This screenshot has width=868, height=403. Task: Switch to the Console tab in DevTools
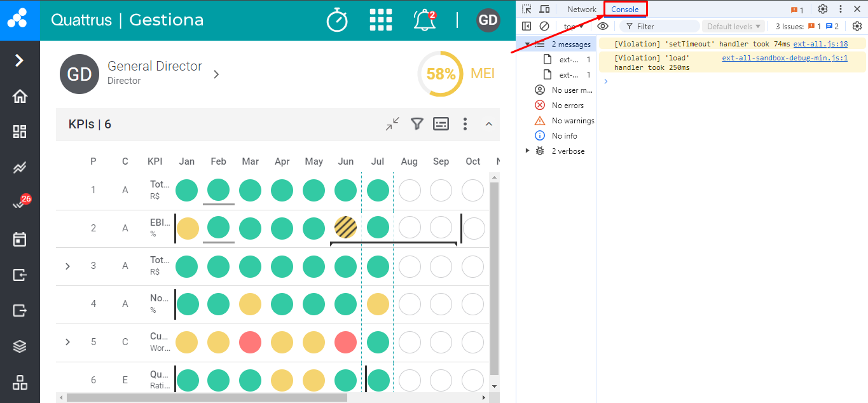pyautogui.click(x=625, y=10)
